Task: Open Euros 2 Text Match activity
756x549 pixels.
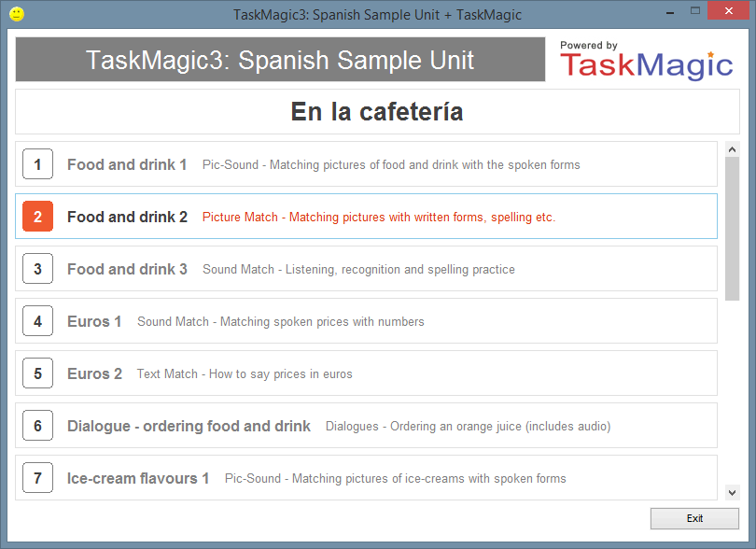Action: click(x=366, y=373)
